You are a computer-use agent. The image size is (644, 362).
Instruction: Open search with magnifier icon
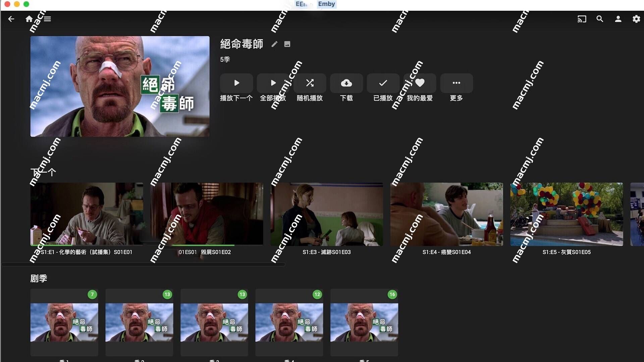point(600,19)
